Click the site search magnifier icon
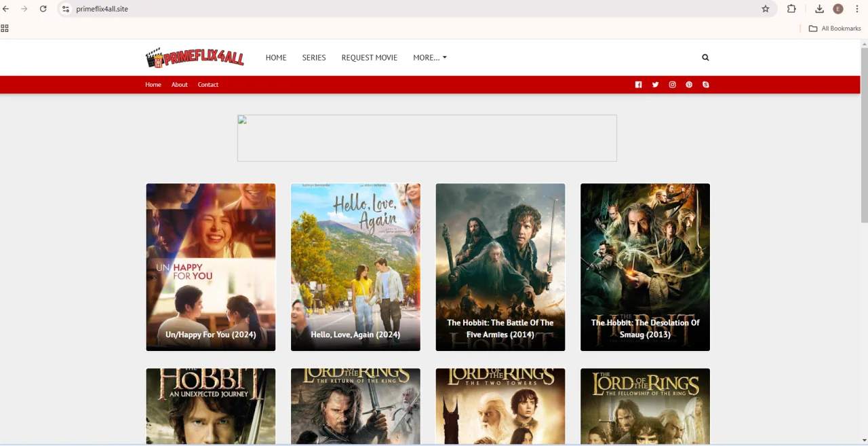This screenshot has height=446, width=868. (x=705, y=58)
